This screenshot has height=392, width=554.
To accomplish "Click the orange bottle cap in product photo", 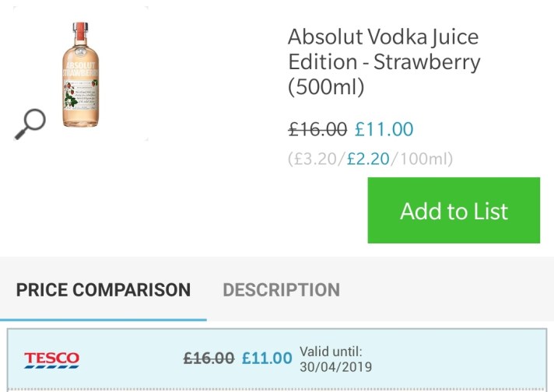I will [x=80, y=28].
